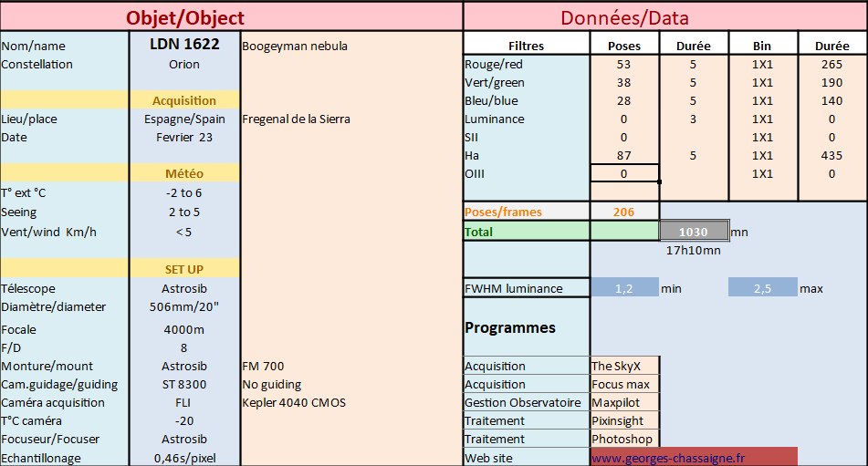Click the Météo yellow section header
The height and width of the screenshot is (466, 868).
184,173
